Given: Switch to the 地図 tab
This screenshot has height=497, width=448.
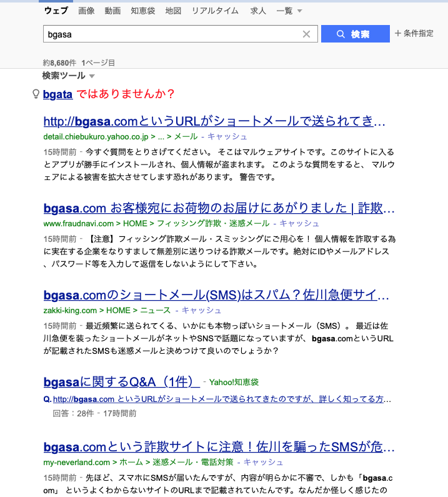Looking at the screenshot, I should pos(173,11).
